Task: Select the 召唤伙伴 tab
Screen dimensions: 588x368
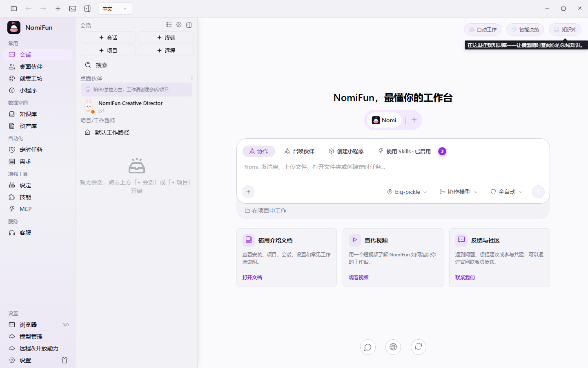Action: [299, 151]
